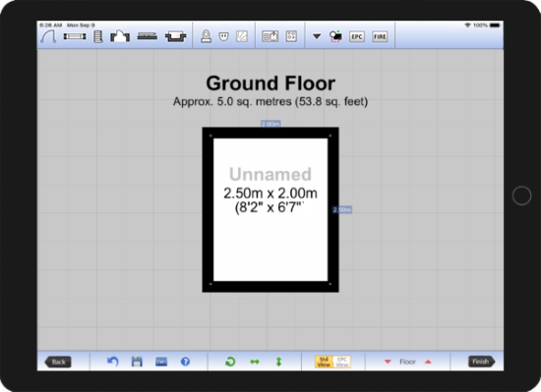Save the floor plan

(137, 362)
